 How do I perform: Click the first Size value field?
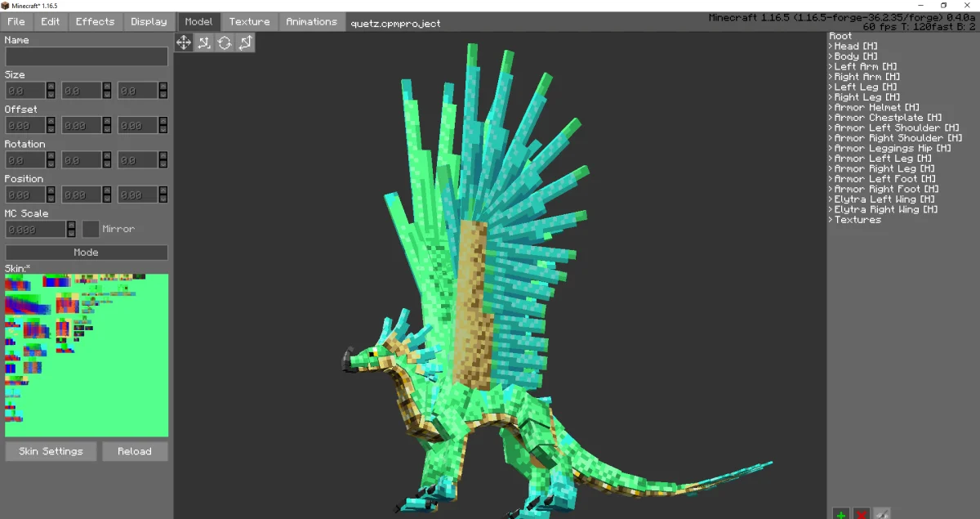coord(25,91)
